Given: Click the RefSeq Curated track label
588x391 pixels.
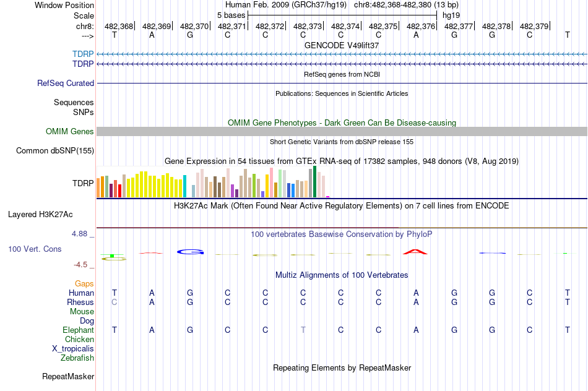Looking at the screenshot, I should point(65,84).
